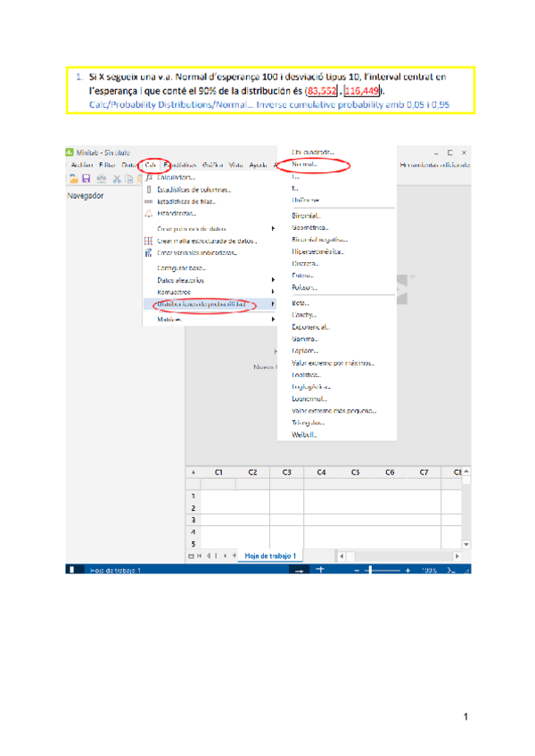Open the Gráfica menu
535x756 pixels.
pos(213,165)
